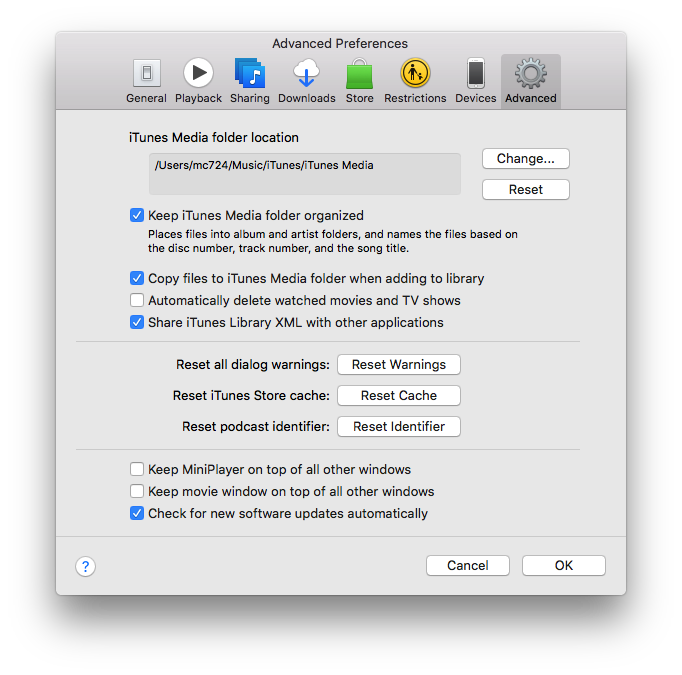Confirm settings with OK button
Image resolution: width=682 pixels, height=675 pixels.
563,566
